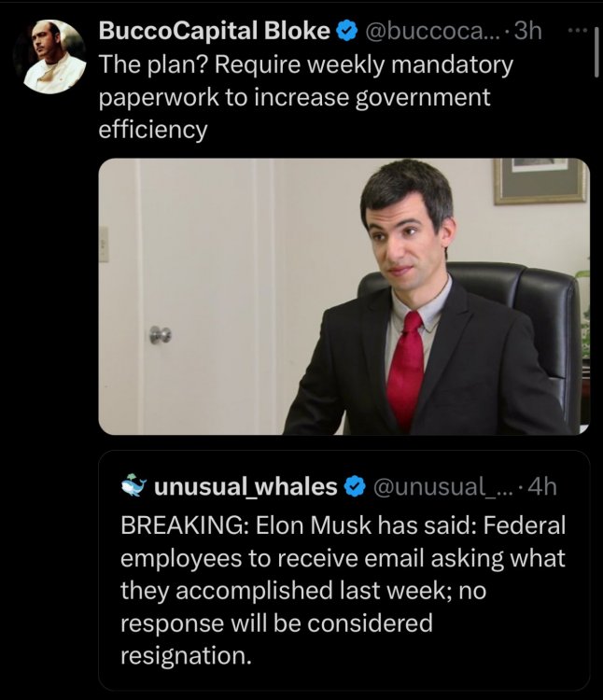Open the tweet's more options ellipsis menu
603x700 pixels.
tap(577, 31)
